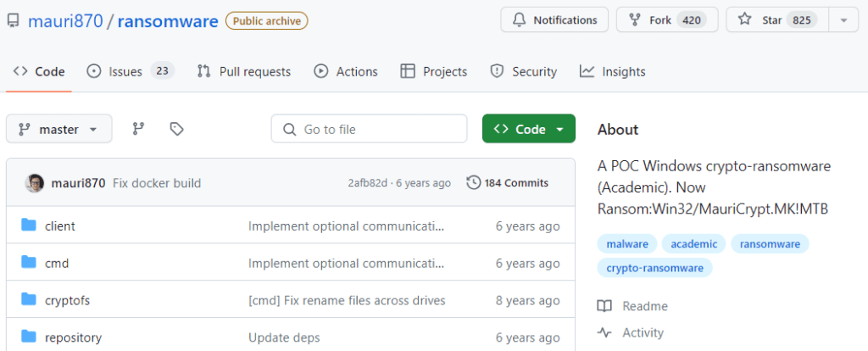This screenshot has width=868, height=351.
Task: Open the green Code dropdown button
Action: point(529,129)
